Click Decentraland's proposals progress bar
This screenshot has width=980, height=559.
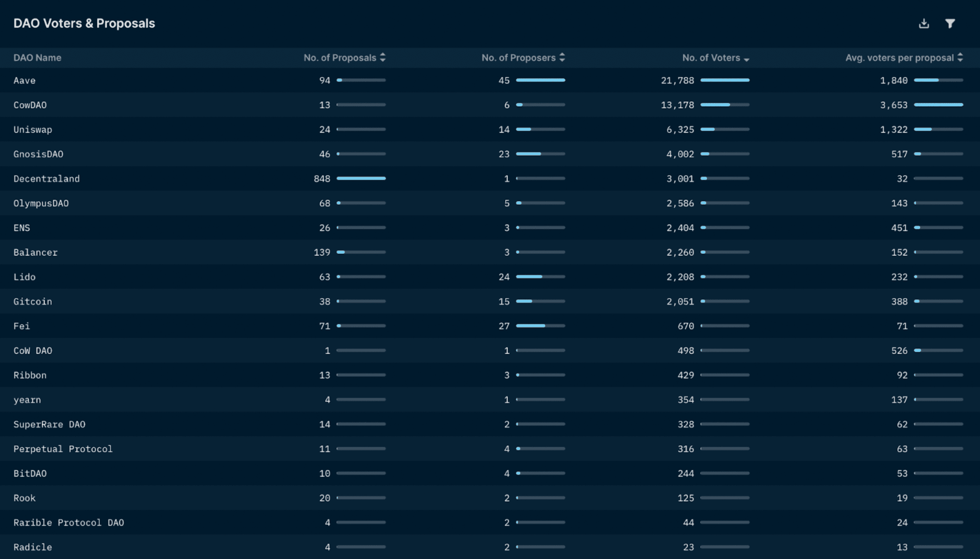361,178
